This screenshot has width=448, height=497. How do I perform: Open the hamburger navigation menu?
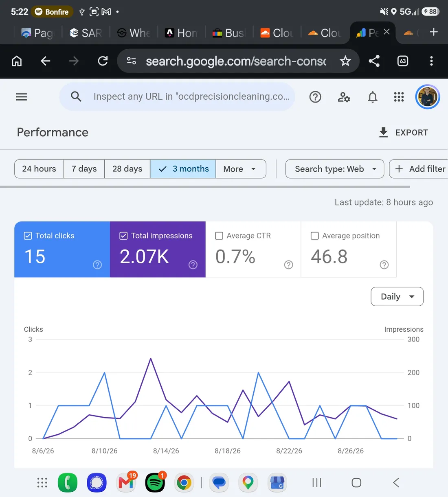tap(21, 97)
